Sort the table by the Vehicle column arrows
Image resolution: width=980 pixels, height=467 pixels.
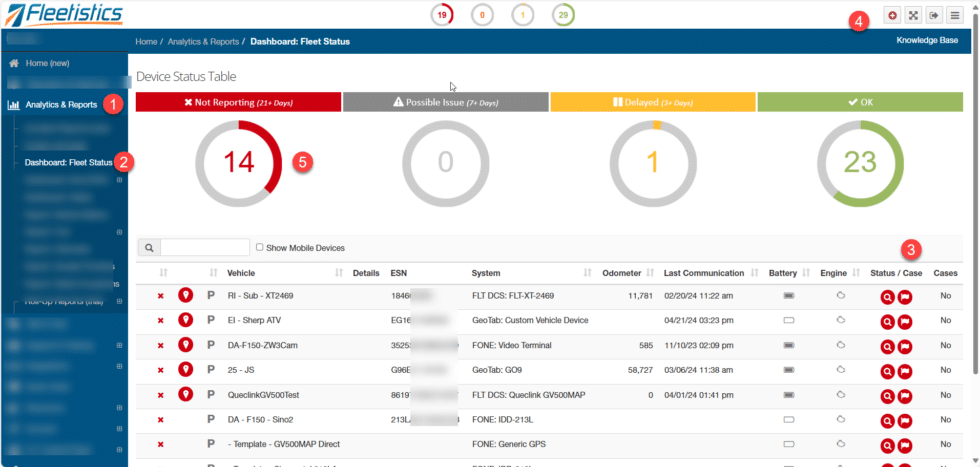coord(339,273)
